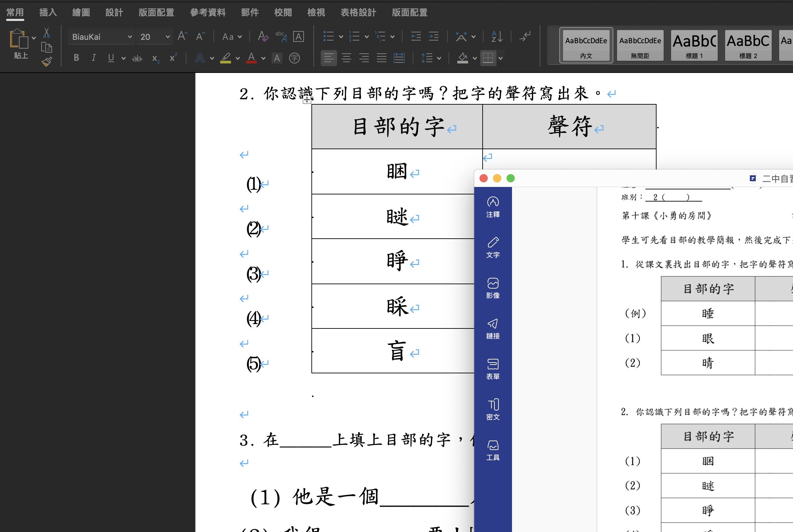Apply the 標題 1 style
793x532 pixels.
[x=694, y=46]
